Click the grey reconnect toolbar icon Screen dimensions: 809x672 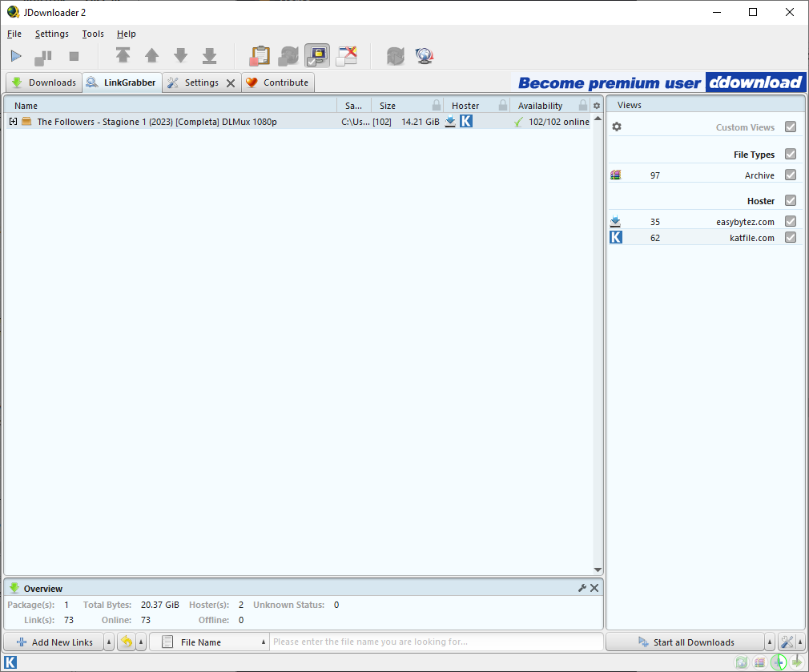pos(395,56)
